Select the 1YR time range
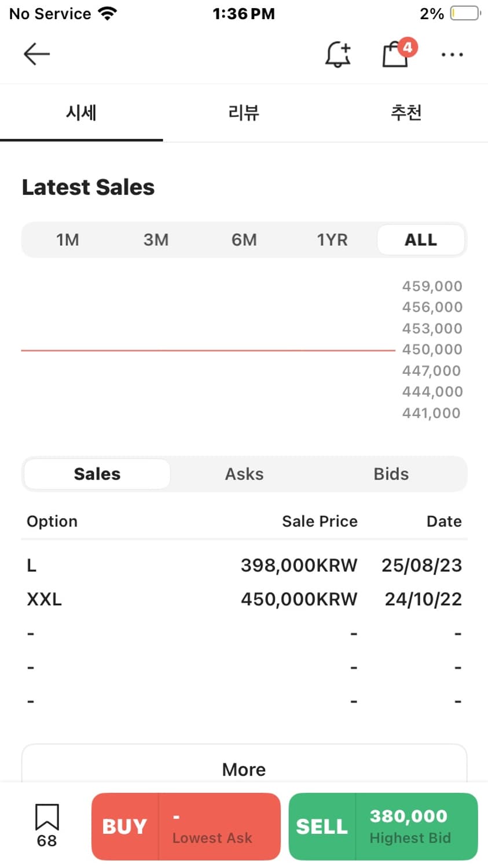488x868 pixels. coord(332,240)
